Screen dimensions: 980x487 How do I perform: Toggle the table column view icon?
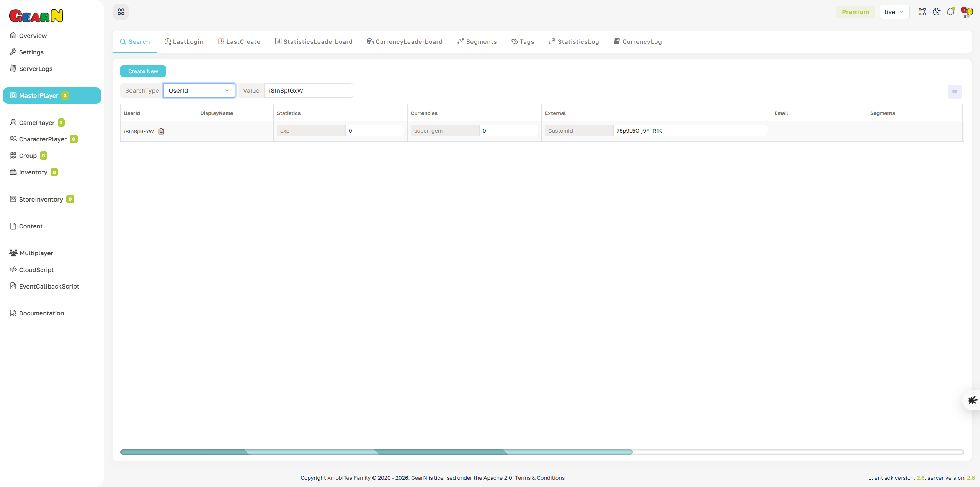click(x=955, y=92)
